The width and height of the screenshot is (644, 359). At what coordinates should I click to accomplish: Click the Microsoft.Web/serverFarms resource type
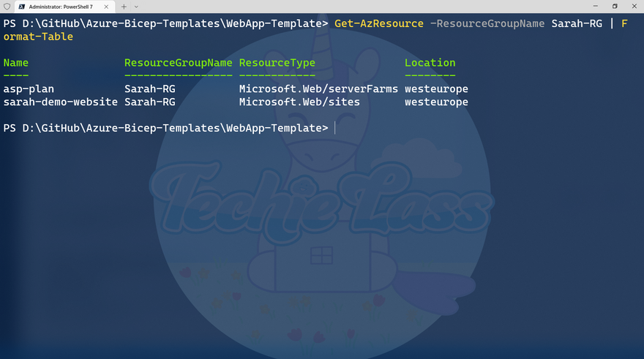pyautogui.click(x=318, y=88)
